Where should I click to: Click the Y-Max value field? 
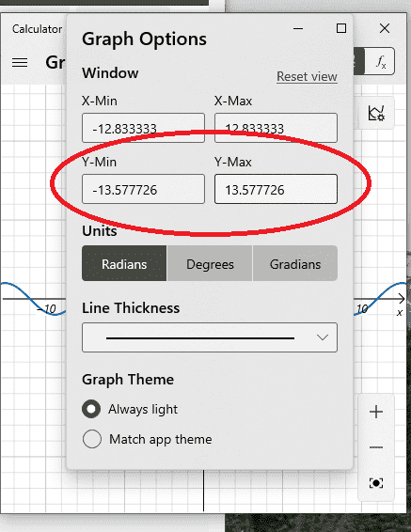[x=276, y=189]
